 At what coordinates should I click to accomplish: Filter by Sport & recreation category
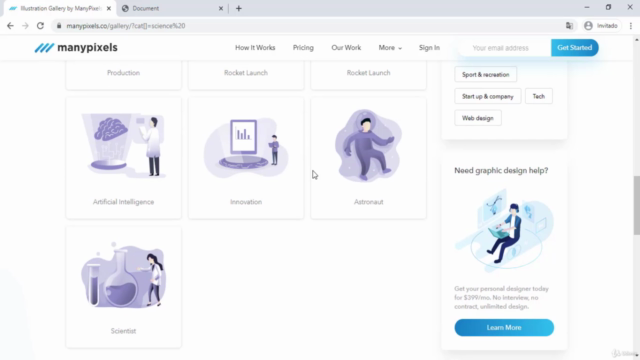[486, 75]
